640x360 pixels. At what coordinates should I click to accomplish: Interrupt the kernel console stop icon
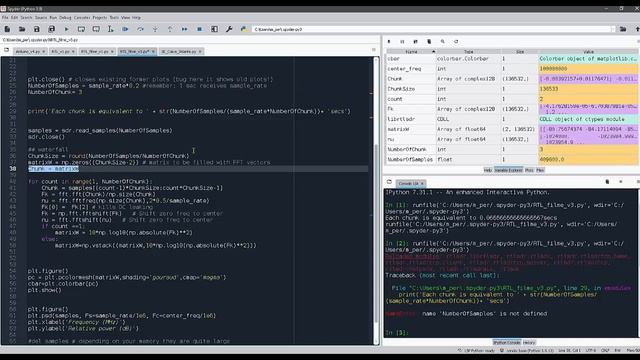pyautogui.click(x=621, y=182)
